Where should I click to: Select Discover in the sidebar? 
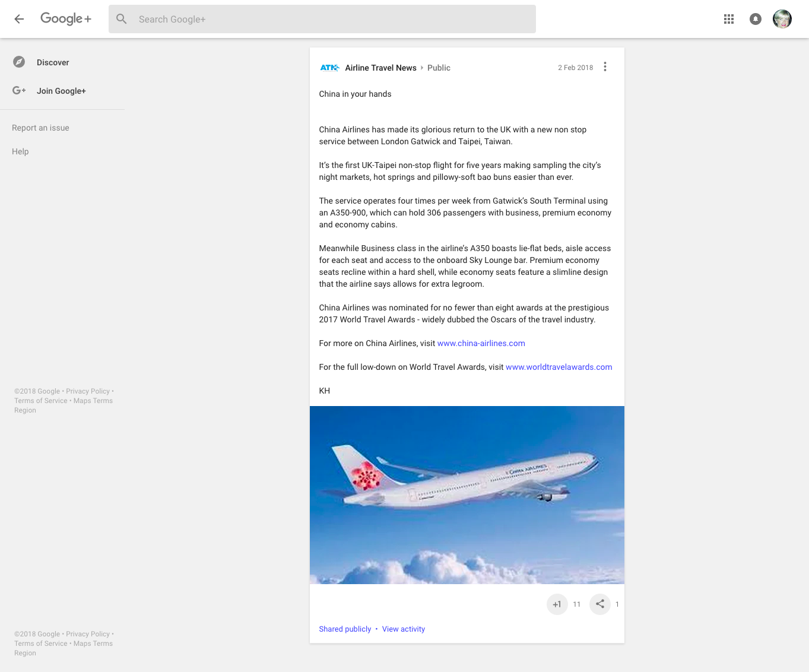tap(53, 62)
